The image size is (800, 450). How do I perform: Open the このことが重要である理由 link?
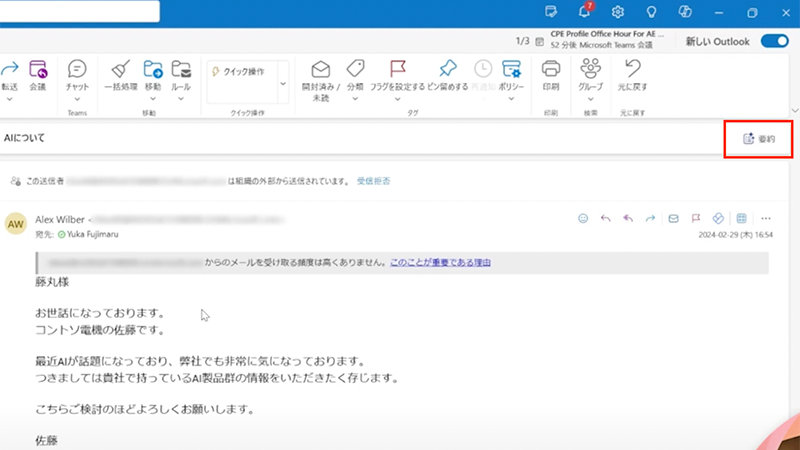click(440, 262)
